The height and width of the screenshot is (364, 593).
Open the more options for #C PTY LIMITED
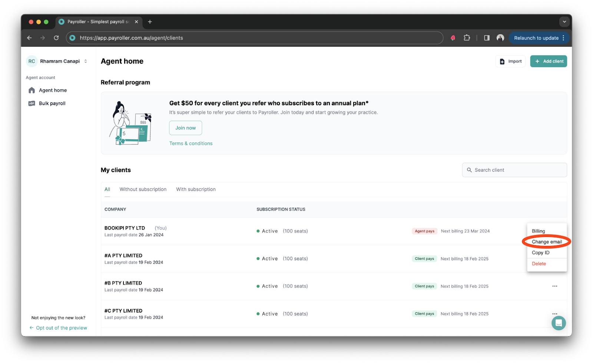pos(554,314)
